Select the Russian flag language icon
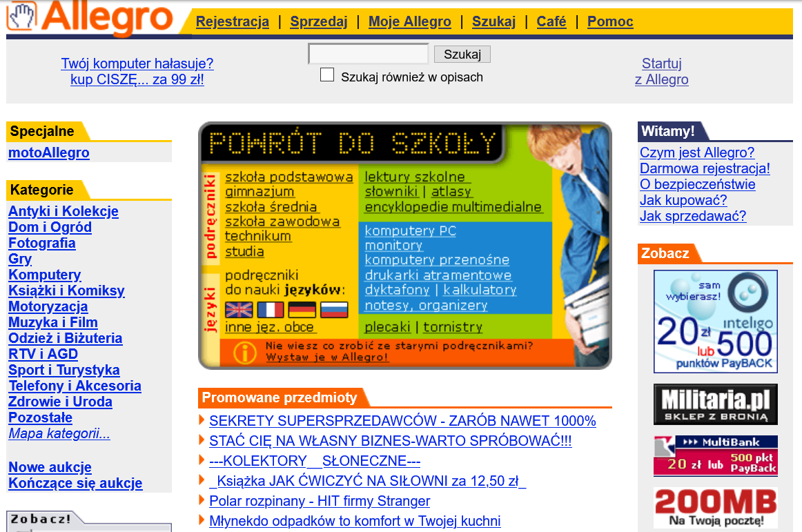802x532 pixels. (x=334, y=310)
